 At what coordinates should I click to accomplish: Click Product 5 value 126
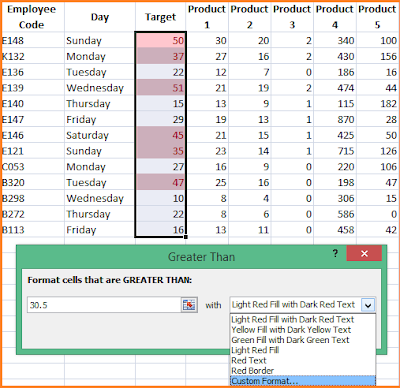[x=377, y=151]
